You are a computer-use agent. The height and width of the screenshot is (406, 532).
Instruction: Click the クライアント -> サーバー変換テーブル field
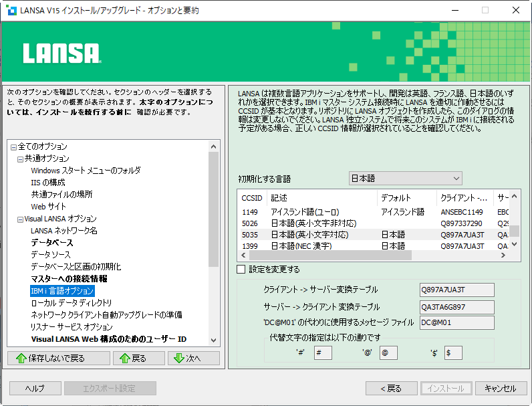point(456,290)
